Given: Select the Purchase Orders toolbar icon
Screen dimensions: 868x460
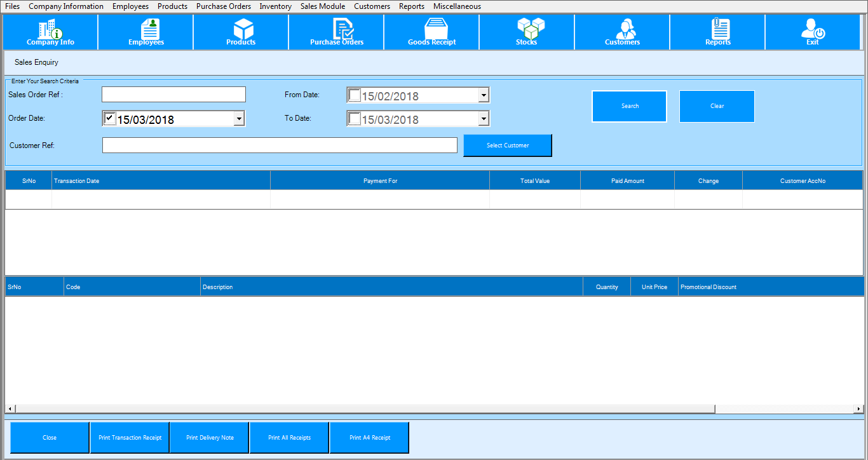Looking at the screenshot, I should 337,32.
